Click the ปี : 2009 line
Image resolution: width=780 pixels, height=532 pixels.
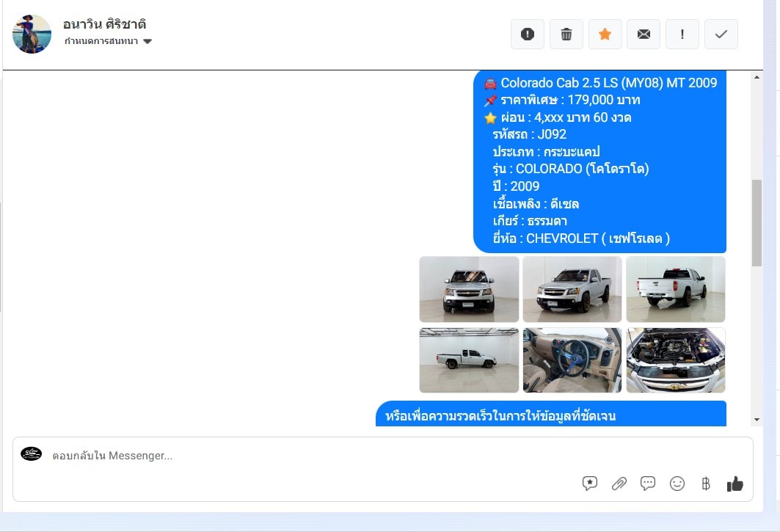coord(516,186)
